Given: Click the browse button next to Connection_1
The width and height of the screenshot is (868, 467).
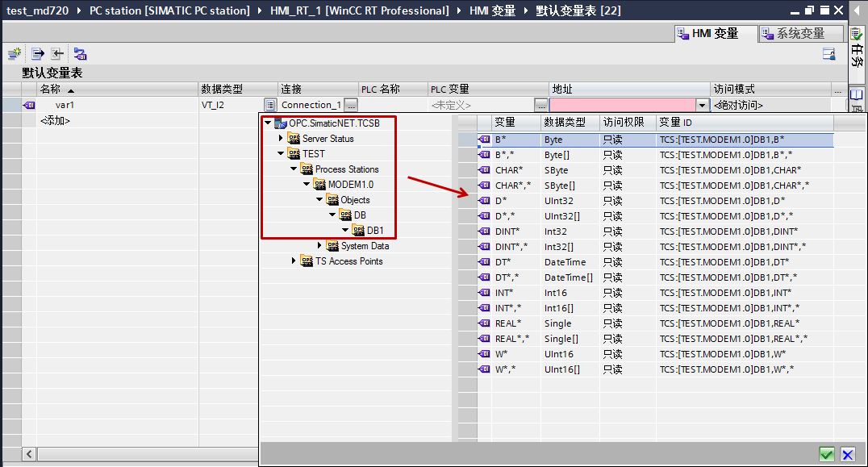Looking at the screenshot, I should click(351, 105).
